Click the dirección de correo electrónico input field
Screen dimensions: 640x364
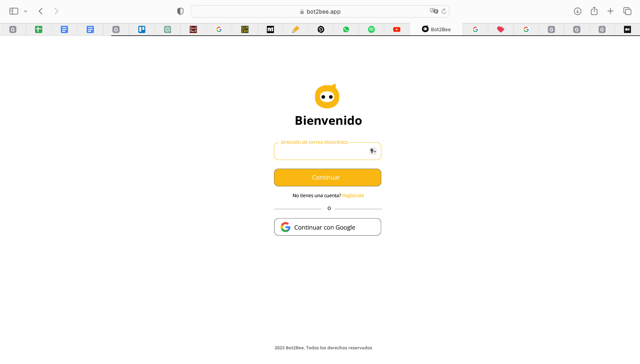pyautogui.click(x=321, y=152)
